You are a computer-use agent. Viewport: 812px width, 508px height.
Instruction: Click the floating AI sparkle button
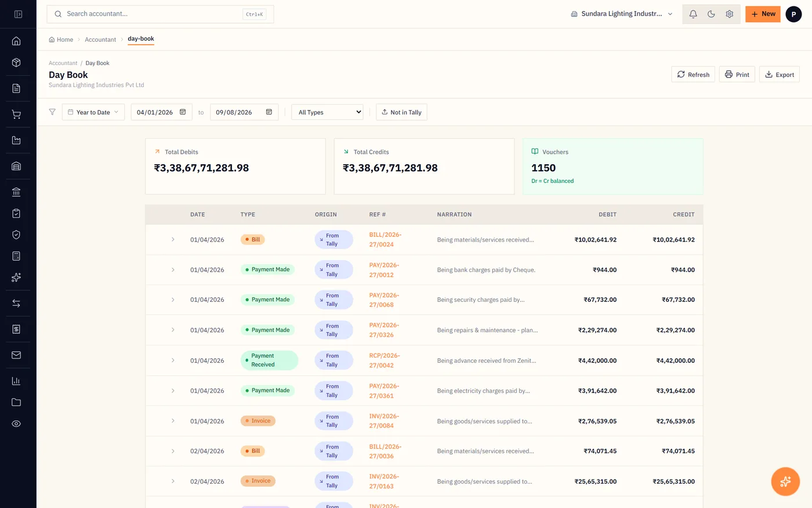click(x=785, y=481)
